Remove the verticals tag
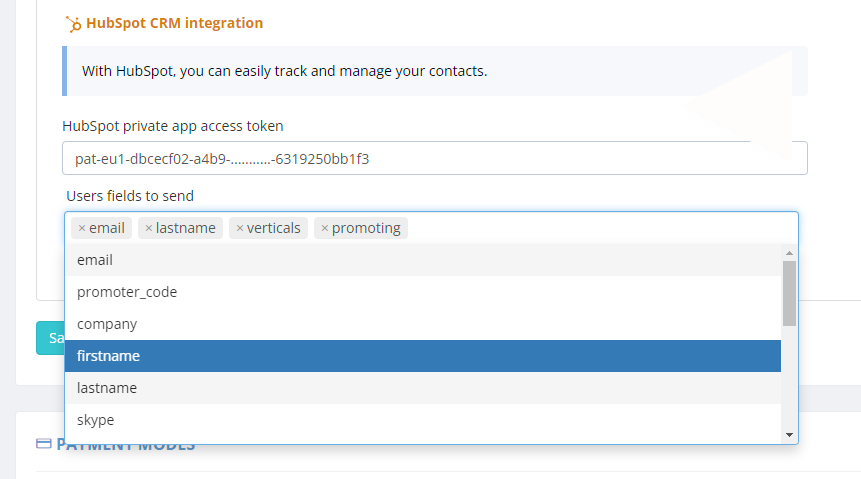Image resolution: width=861 pixels, height=479 pixels. (240, 228)
